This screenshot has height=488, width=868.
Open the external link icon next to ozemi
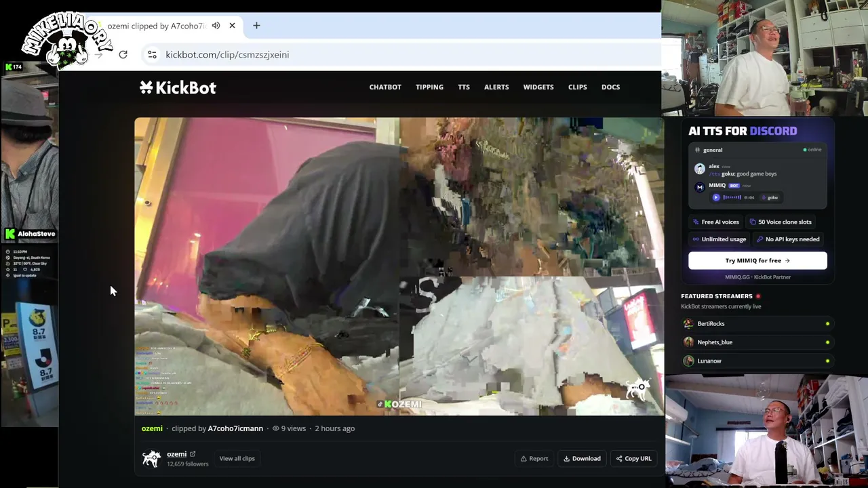[x=193, y=454]
